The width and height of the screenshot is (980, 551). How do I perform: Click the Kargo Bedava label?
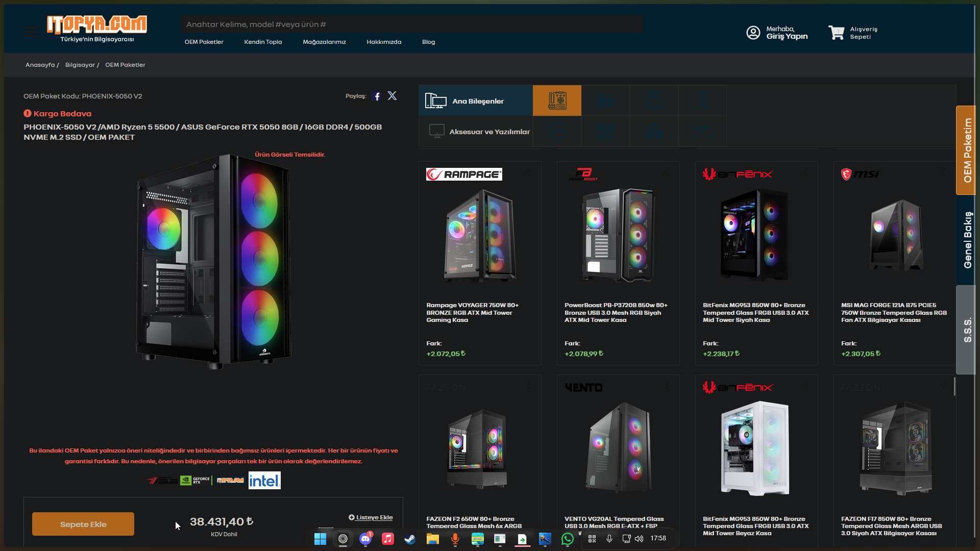[58, 114]
